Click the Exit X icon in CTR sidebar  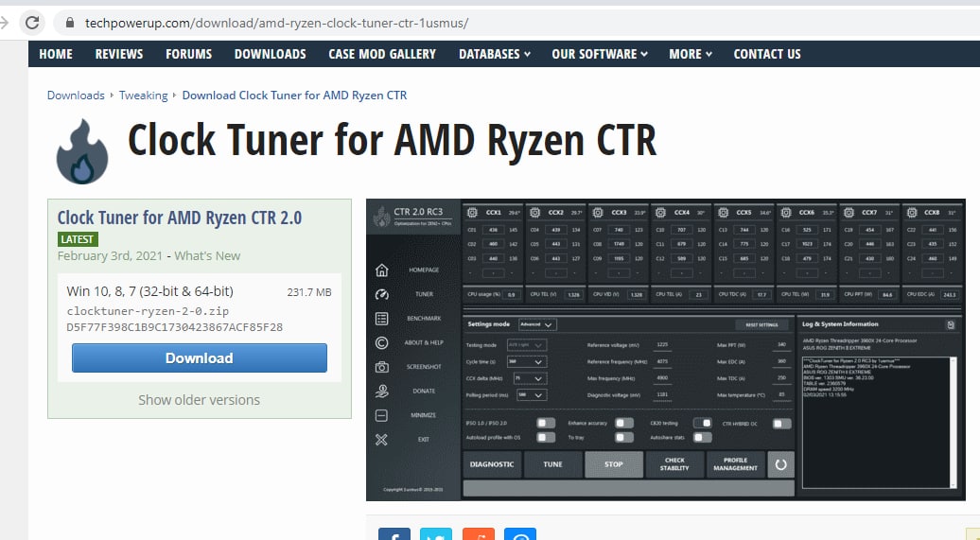tap(382, 440)
